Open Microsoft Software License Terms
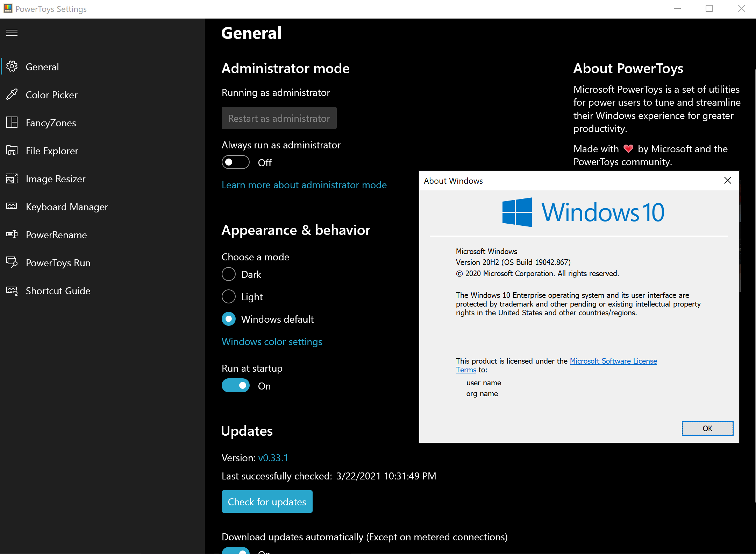This screenshot has height=554, width=756. coord(613,361)
